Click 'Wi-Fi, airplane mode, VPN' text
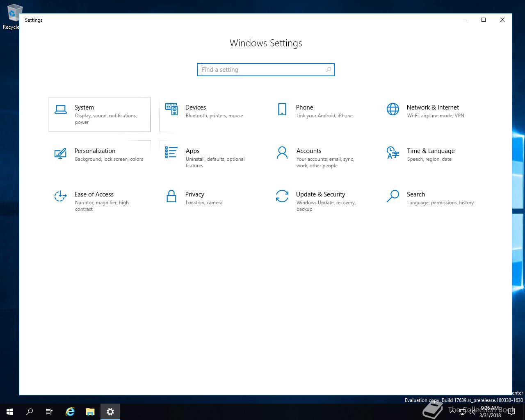Viewport: 525px width, 420px height. [x=436, y=116]
